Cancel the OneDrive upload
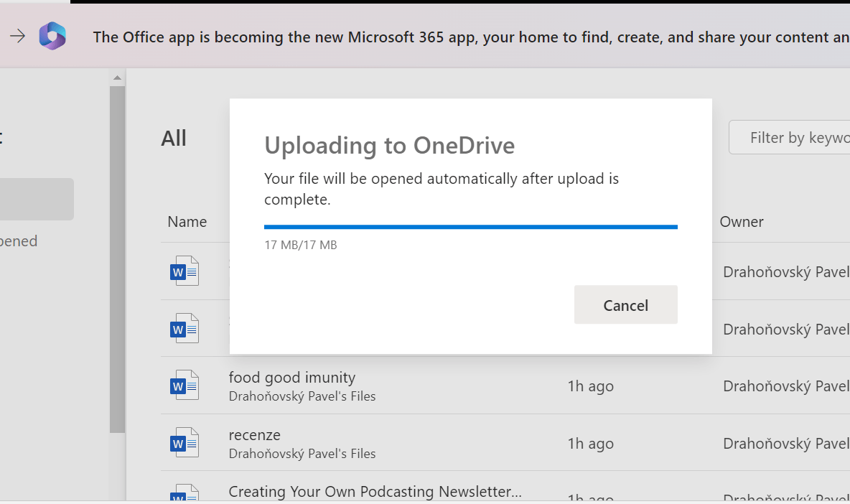Image resolution: width=850 pixels, height=504 pixels. click(x=625, y=304)
